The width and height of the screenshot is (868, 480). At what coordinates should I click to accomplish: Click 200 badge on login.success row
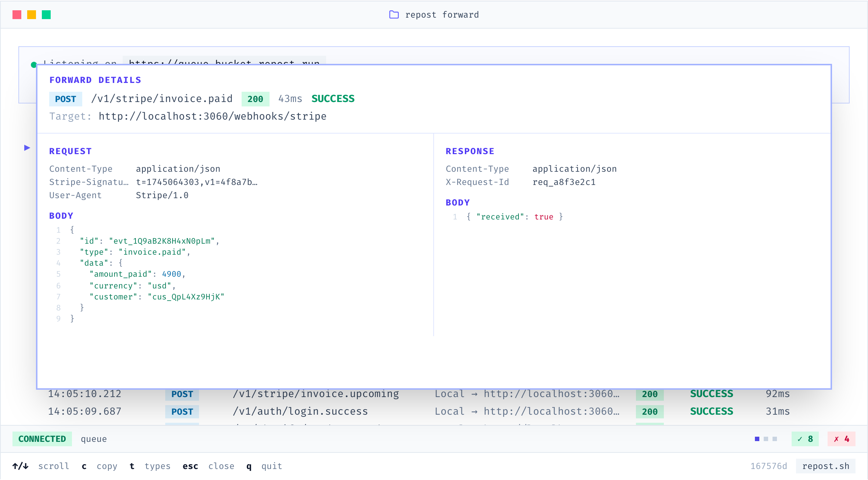650,412
